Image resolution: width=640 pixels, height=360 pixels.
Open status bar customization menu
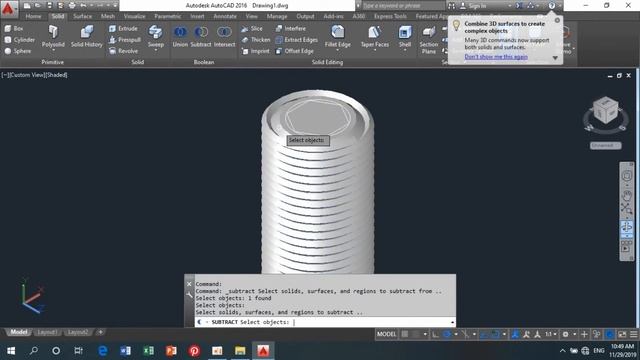pos(633,334)
